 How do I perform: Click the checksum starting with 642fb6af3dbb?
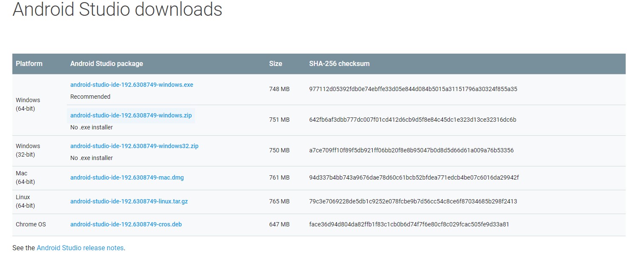(x=413, y=120)
